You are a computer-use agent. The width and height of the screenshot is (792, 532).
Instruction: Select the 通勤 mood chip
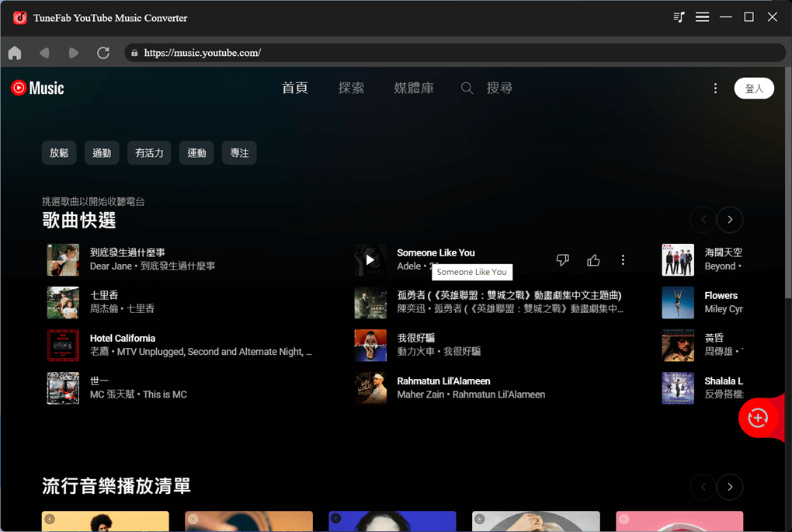click(102, 152)
